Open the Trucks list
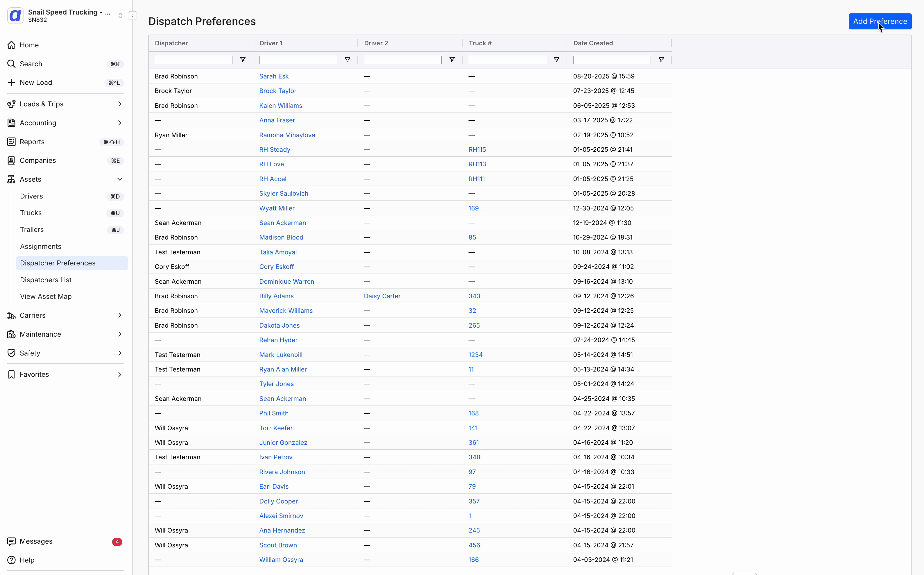This screenshot has height=575, width=924. (72, 213)
